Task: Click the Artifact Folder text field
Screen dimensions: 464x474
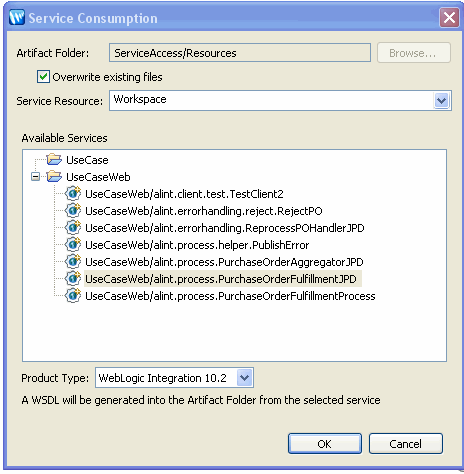Action: (x=240, y=53)
